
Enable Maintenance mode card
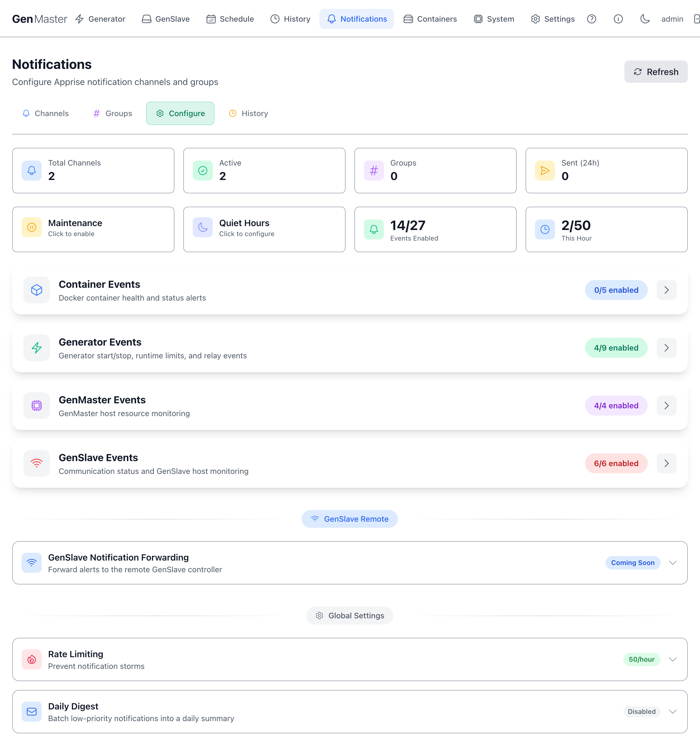[x=93, y=229]
